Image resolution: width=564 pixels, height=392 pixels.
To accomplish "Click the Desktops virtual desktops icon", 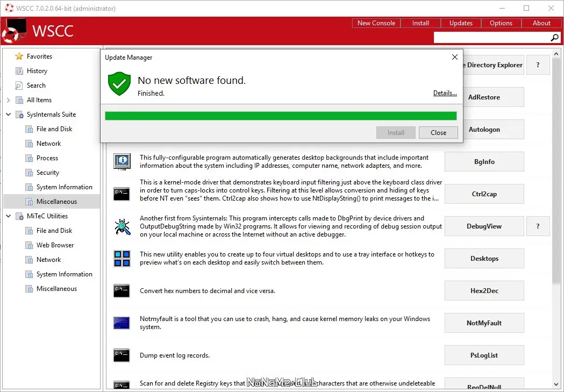I will click(x=122, y=258).
